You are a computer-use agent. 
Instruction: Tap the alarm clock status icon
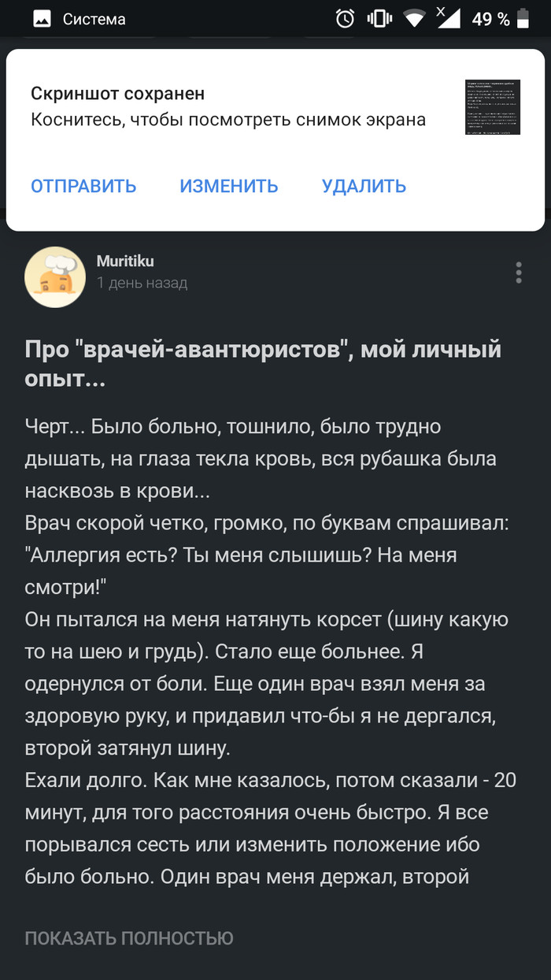tap(345, 19)
